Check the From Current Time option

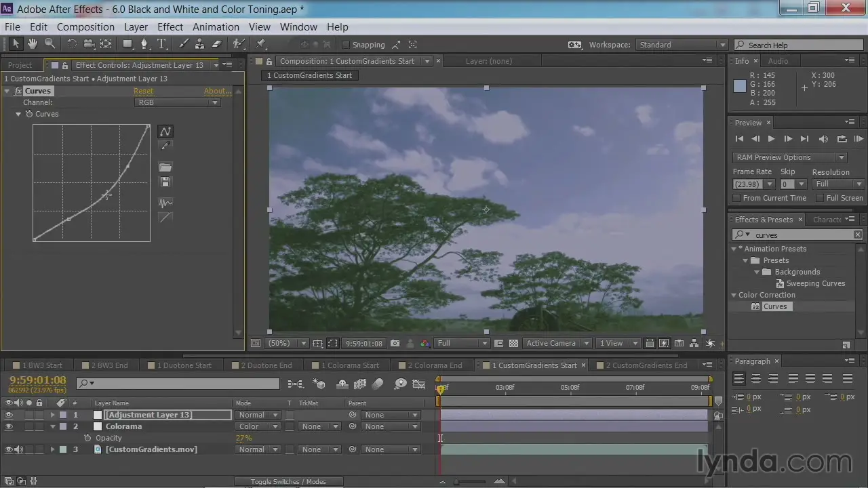[736, 198]
